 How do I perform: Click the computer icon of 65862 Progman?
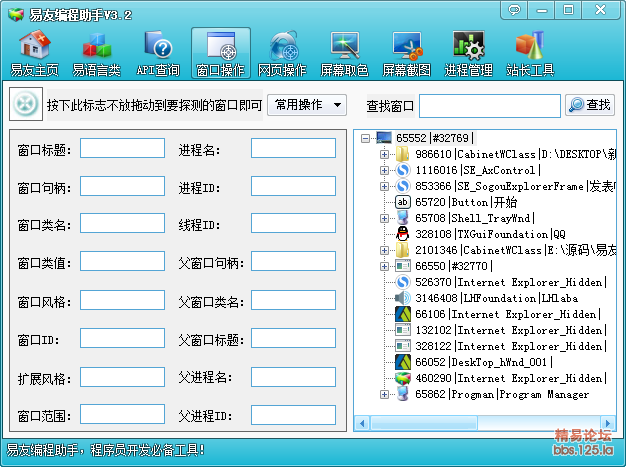point(403,394)
